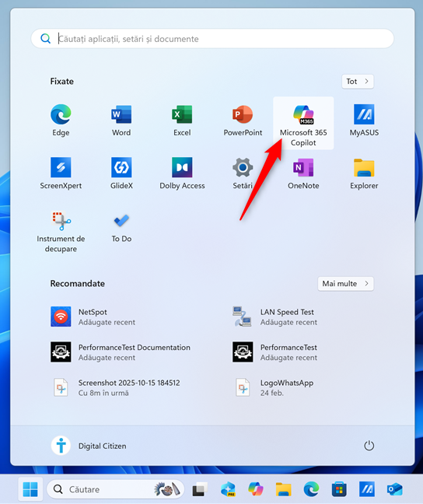Image resolution: width=423 pixels, height=504 pixels.
Task: Open Task View on the taskbar
Action: pyautogui.click(x=200, y=489)
